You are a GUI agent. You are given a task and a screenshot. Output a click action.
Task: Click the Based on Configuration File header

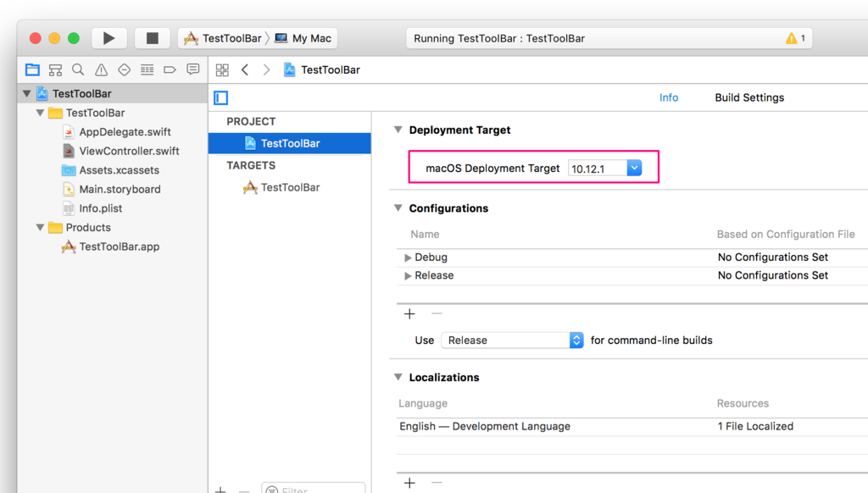click(x=786, y=234)
